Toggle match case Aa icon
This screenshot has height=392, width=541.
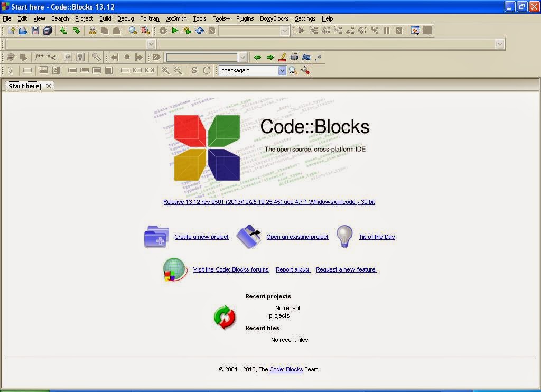[306, 57]
